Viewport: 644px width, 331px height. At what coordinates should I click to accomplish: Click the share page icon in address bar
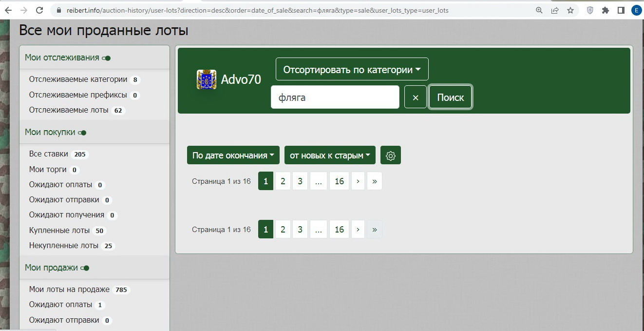555,10
